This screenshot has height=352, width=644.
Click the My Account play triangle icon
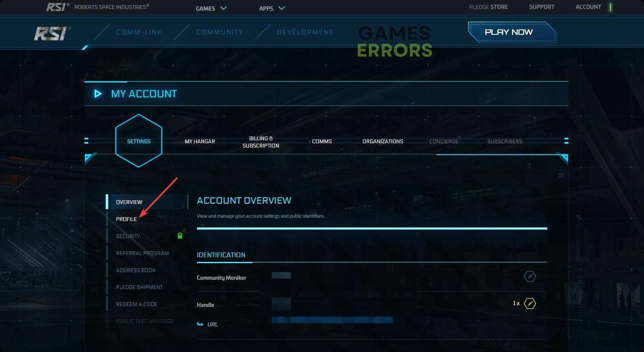point(98,94)
